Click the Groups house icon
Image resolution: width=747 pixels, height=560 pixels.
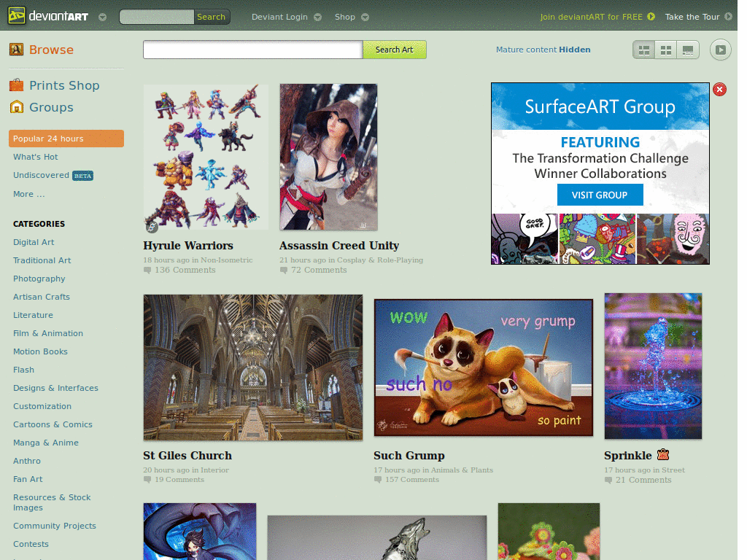click(x=16, y=106)
